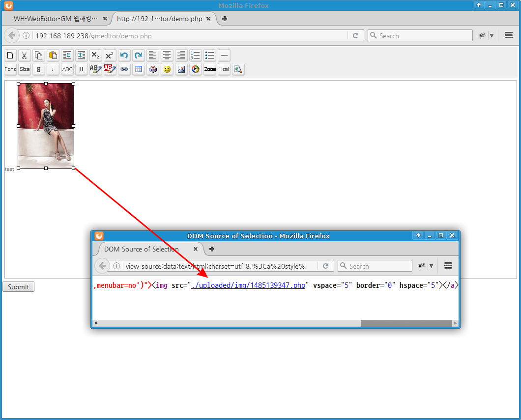Screen dimensions: 521x420
Task: Align text right
Action: click(181, 55)
